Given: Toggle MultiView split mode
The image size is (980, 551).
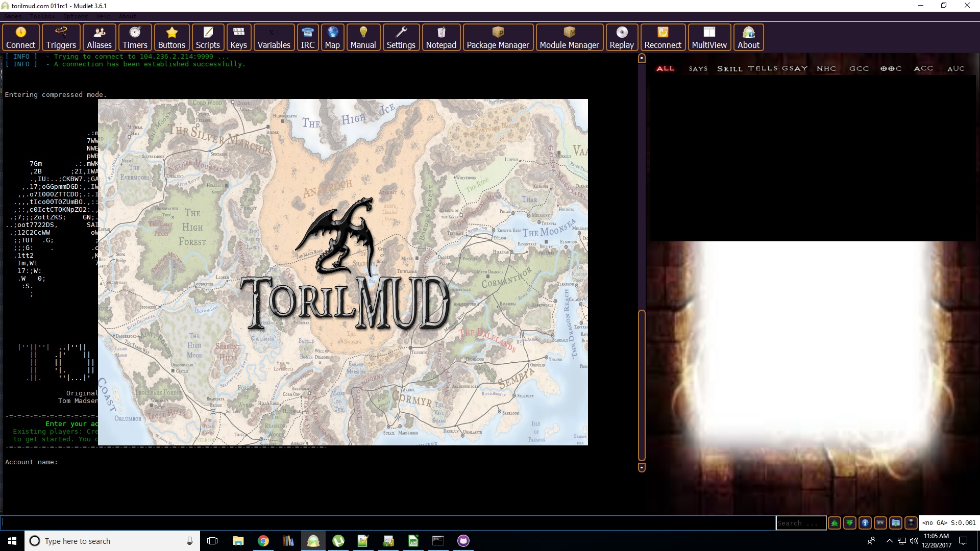Looking at the screenshot, I should [x=709, y=37].
